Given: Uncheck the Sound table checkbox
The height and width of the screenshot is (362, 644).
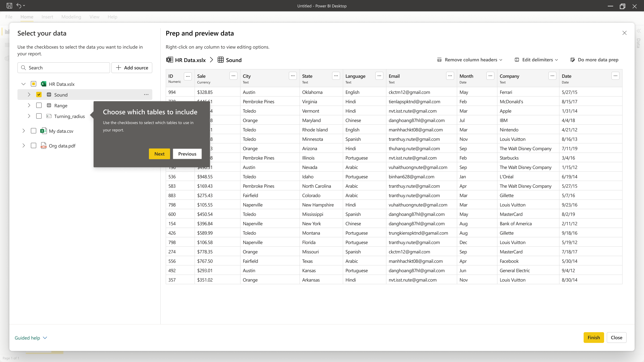Looking at the screenshot, I should (39, 95).
